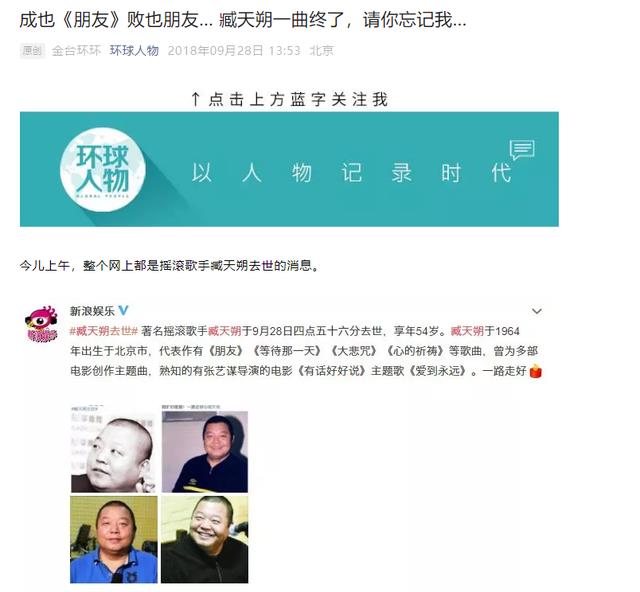Click the publish date 2018年09月28日
The width and height of the screenshot is (640, 592).
(216, 51)
